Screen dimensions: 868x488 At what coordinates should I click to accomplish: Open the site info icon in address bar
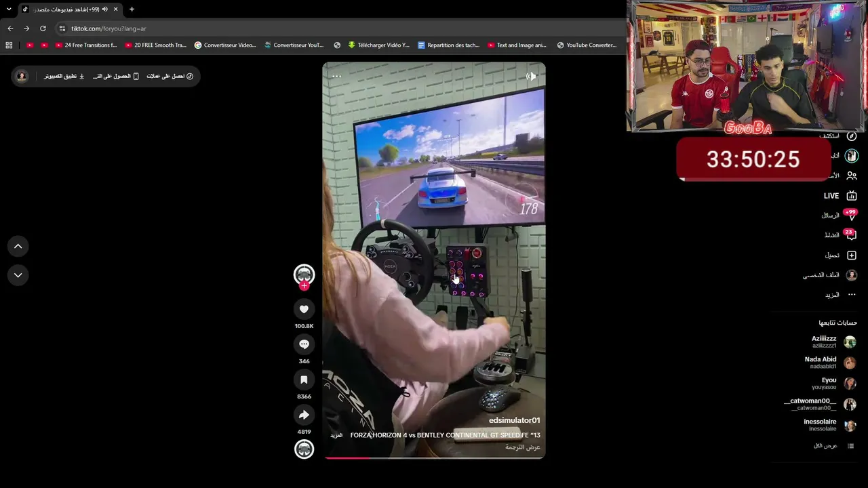coord(62,28)
